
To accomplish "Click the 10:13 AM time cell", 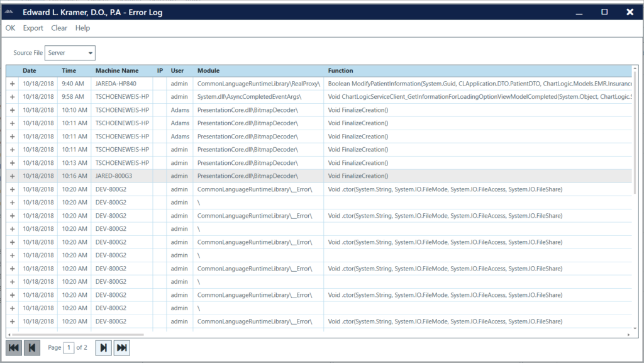I will tap(74, 163).
